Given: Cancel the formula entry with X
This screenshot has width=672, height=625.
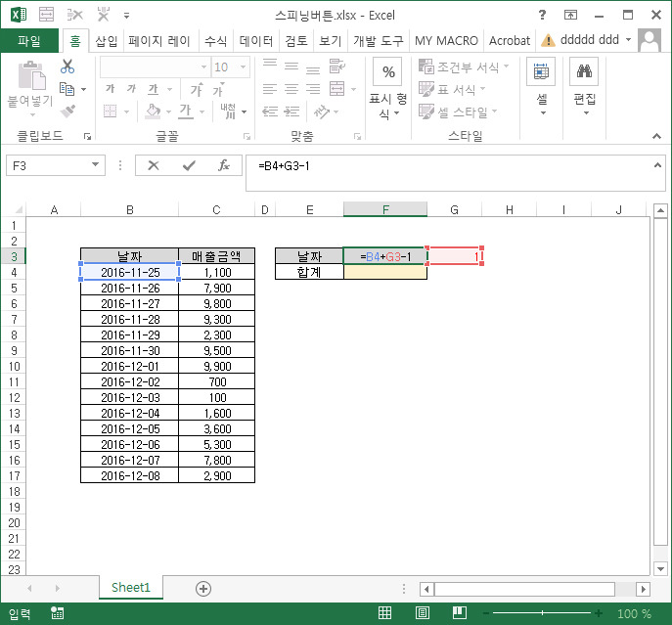Looking at the screenshot, I should coord(153,165).
